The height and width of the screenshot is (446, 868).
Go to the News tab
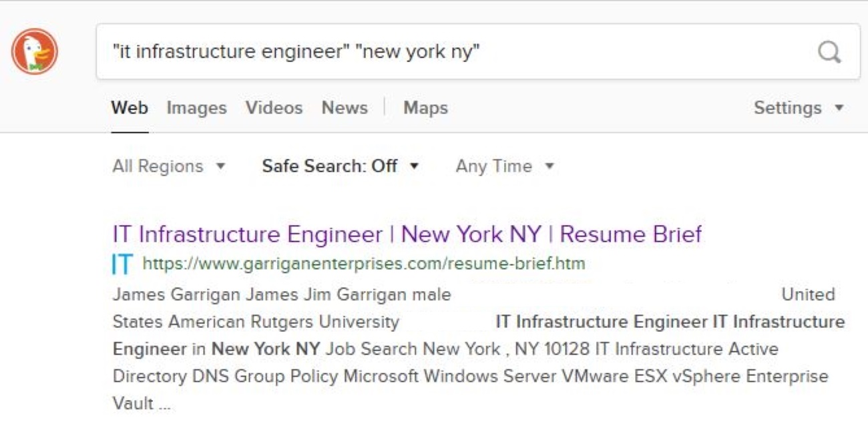(x=345, y=107)
